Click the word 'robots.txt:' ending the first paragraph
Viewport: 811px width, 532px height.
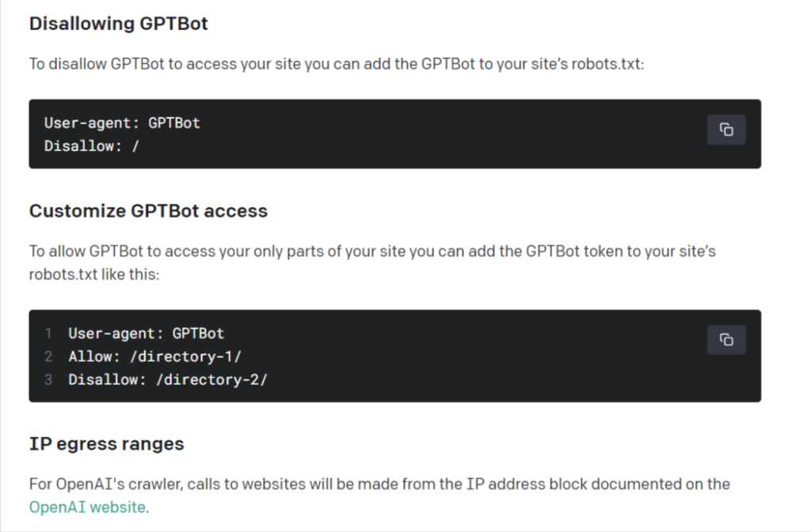pos(607,64)
